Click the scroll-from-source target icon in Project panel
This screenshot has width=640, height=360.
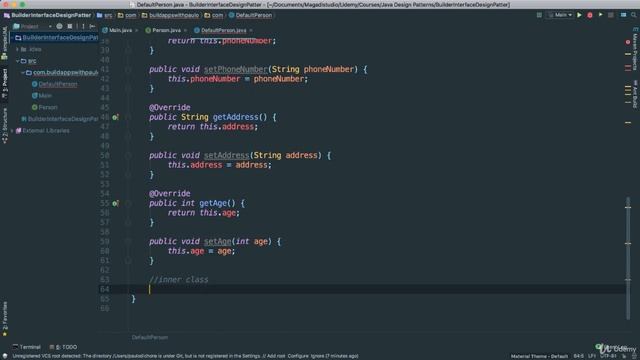coord(59,26)
